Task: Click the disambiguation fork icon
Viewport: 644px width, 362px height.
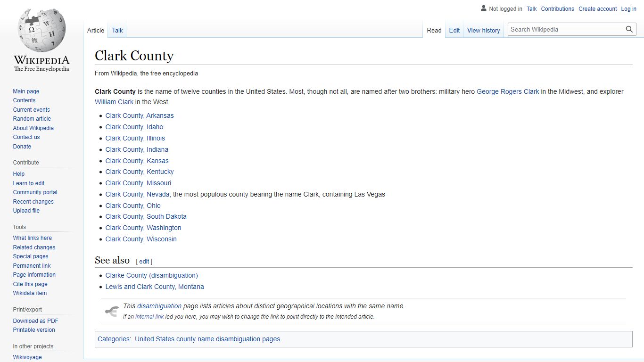Action: 112,311
